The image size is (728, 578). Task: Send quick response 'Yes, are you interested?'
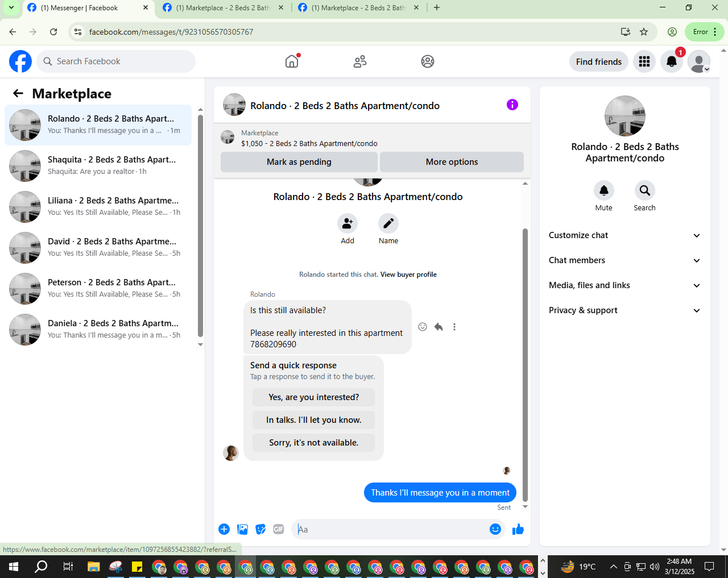coord(314,397)
